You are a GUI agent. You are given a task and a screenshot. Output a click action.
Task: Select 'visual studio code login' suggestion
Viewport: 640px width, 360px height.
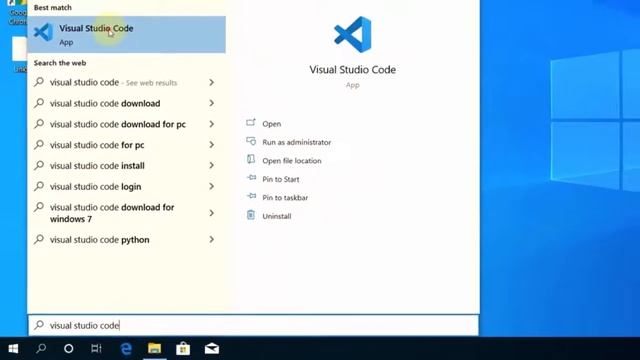126,187
